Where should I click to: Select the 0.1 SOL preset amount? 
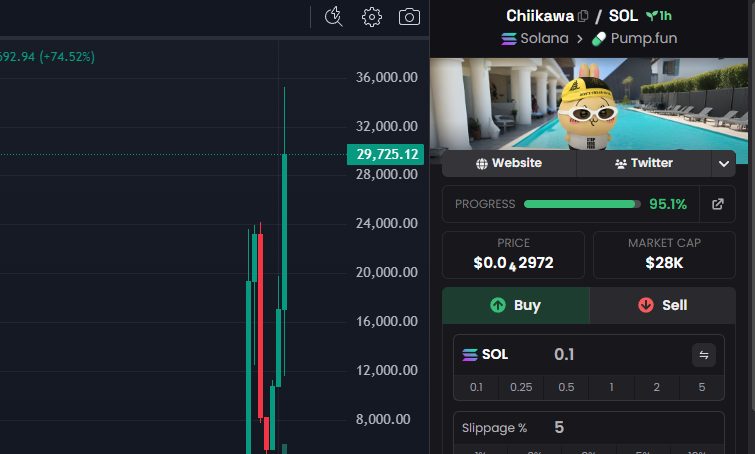click(x=476, y=388)
